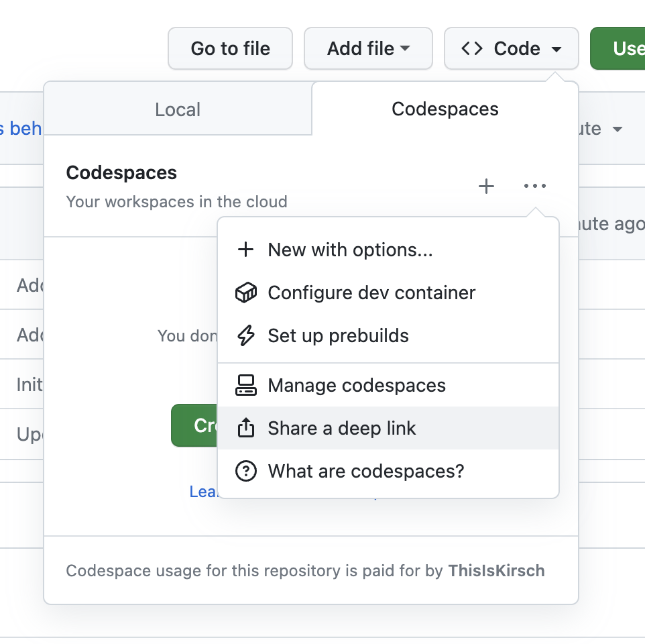Select the lightning icon for prebuilds

pos(246,335)
